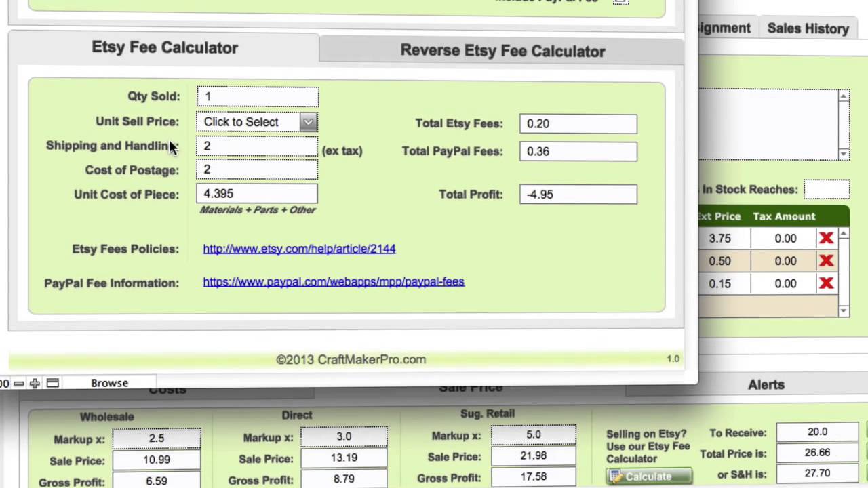Click the Qty Sold field

point(258,96)
